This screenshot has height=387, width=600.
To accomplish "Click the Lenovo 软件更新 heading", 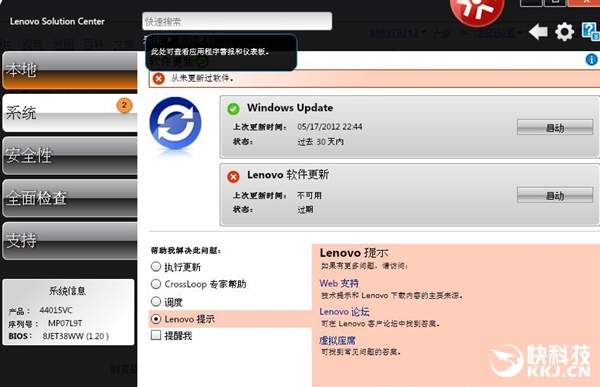I will pos(288,175).
